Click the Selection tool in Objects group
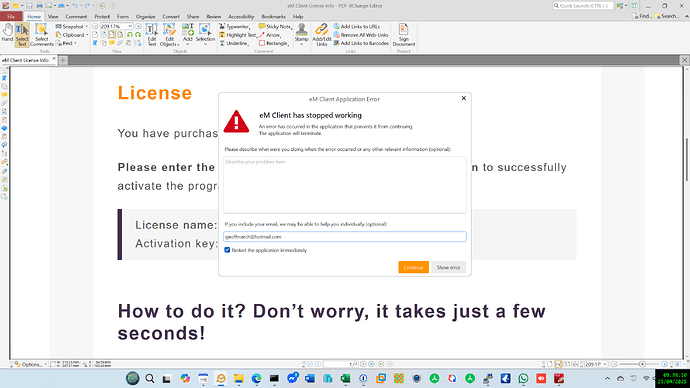The image size is (690, 388). pos(205,35)
